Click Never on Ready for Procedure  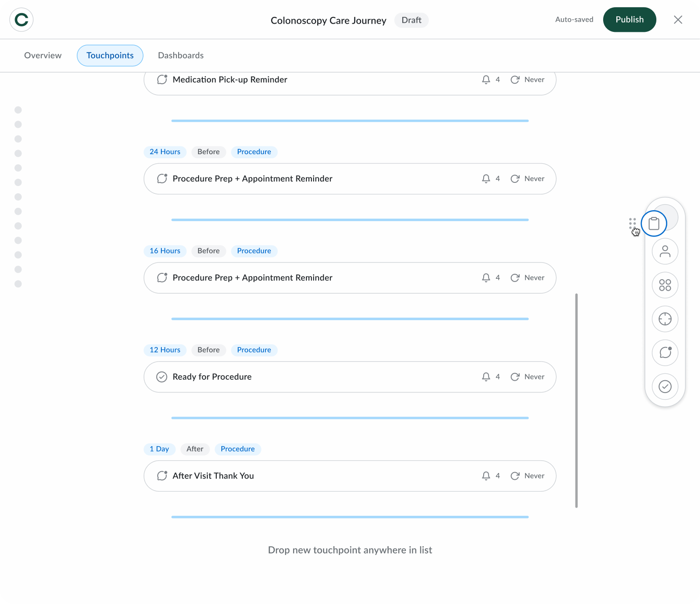click(535, 377)
